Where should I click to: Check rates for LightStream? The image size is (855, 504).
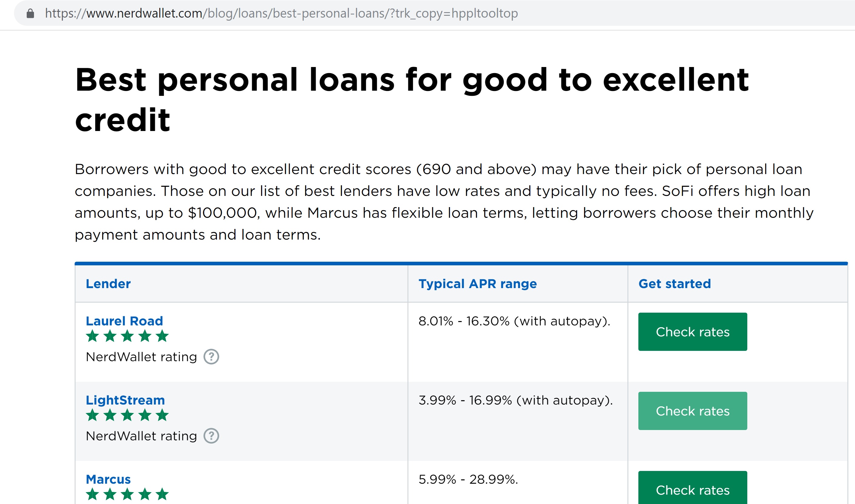(693, 411)
